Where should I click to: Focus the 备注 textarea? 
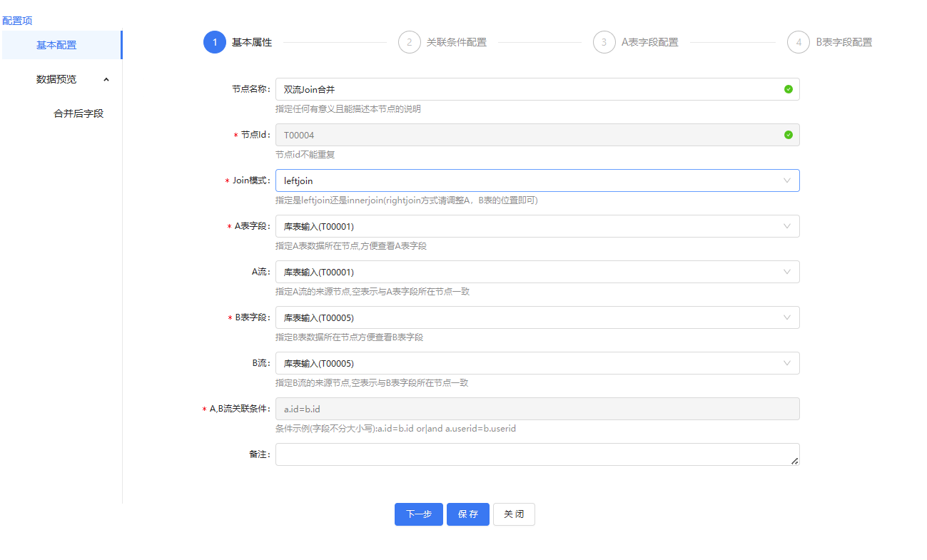point(537,454)
